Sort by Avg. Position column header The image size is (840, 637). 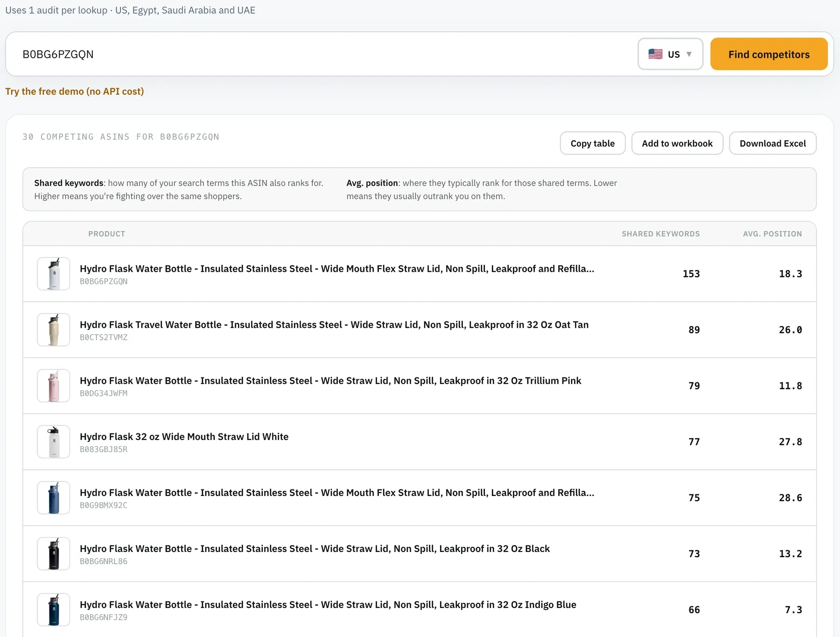point(772,234)
